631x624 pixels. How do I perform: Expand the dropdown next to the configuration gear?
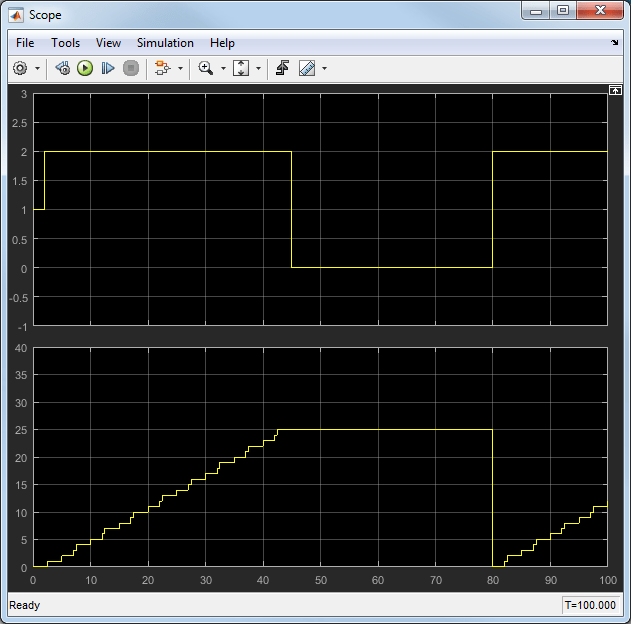coord(37,68)
